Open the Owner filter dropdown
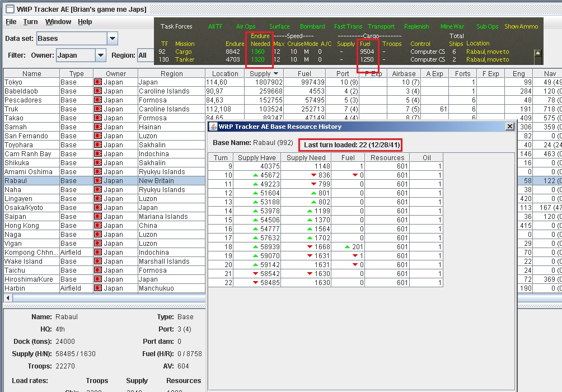Screen dimensions: 562x392 click(x=101, y=55)
